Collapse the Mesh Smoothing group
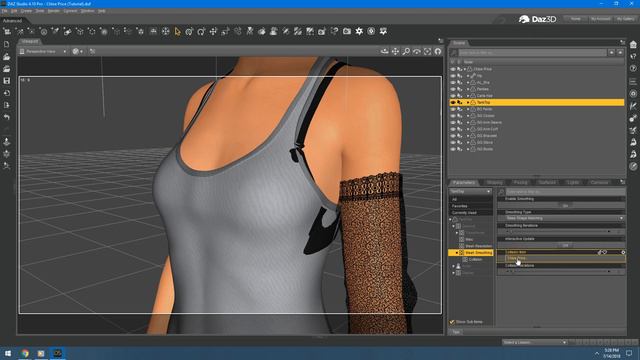 tap(457, 253)
